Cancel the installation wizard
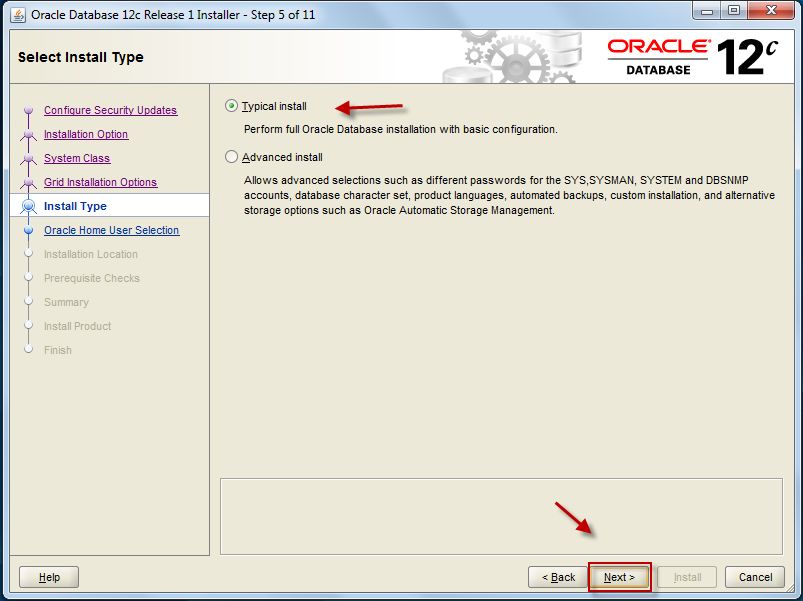Image resolution: width=803 pixels, height=601 pixels. 755,577
